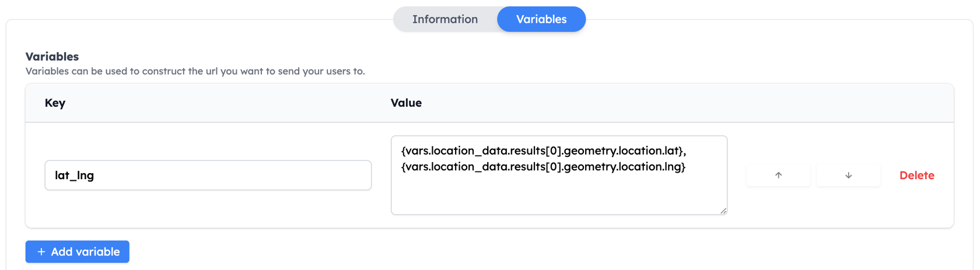Click the Variables section heading

[x=52, y=57]
